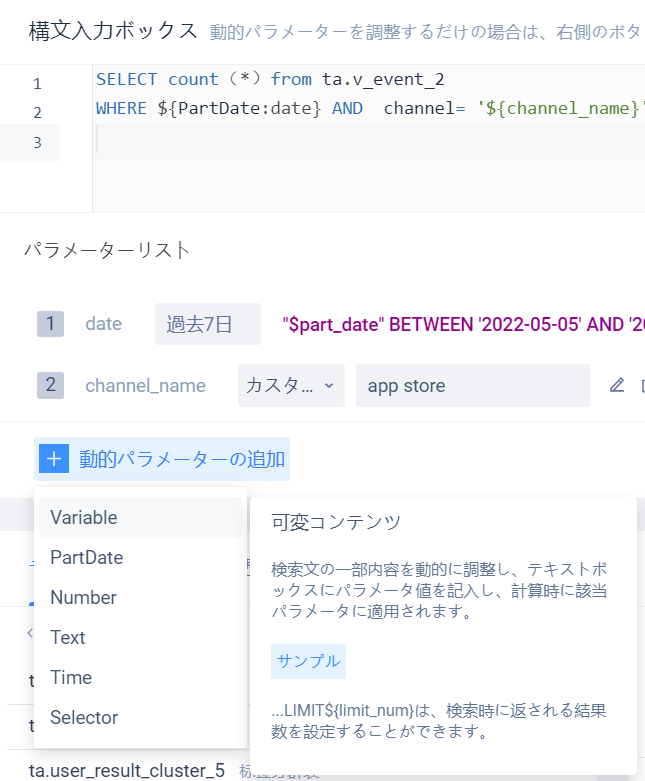
Task: Click the pencil edit icon for channel_name
Action: (617, 385)
